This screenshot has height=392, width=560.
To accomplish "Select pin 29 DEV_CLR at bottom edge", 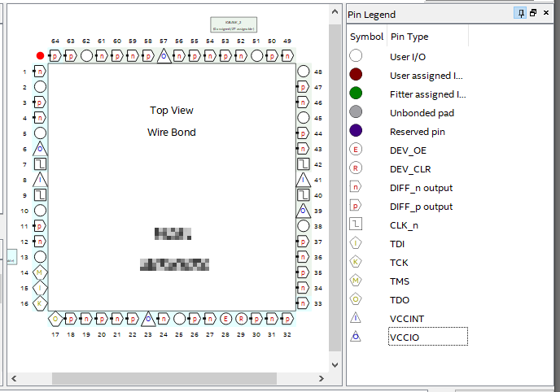I will tap(241, 318).
